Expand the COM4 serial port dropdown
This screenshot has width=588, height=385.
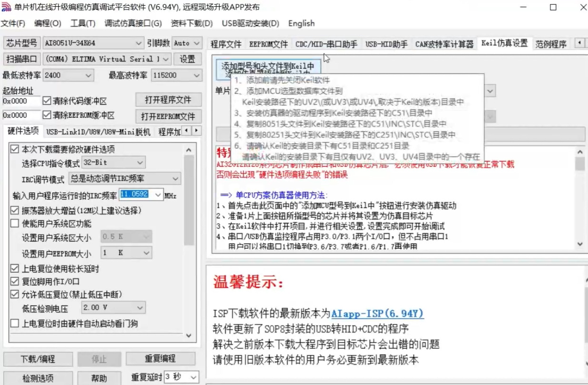166,59
